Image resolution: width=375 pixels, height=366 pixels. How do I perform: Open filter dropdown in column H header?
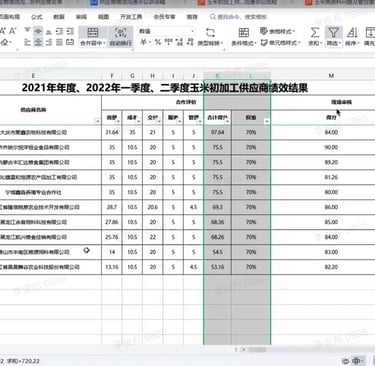click(x=159, y=121)
